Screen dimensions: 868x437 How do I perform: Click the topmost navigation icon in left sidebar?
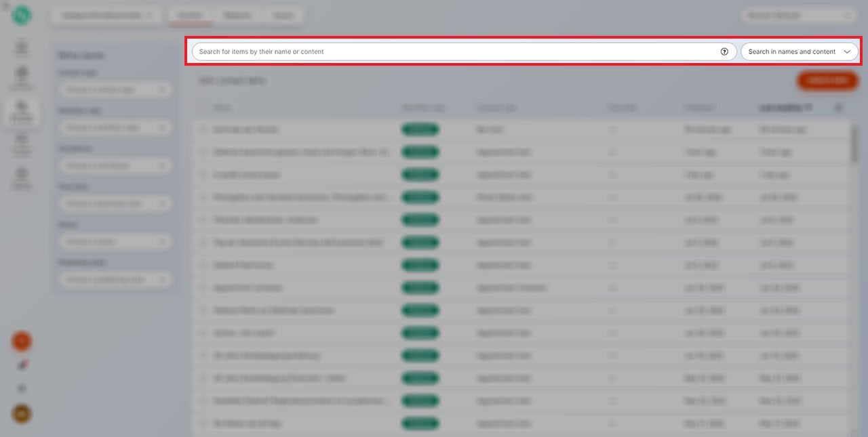[22, 48]
